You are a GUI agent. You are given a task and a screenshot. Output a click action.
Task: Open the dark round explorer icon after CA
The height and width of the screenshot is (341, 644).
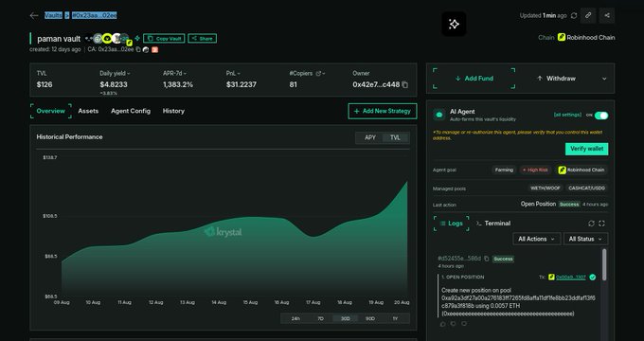click(146, 49)
